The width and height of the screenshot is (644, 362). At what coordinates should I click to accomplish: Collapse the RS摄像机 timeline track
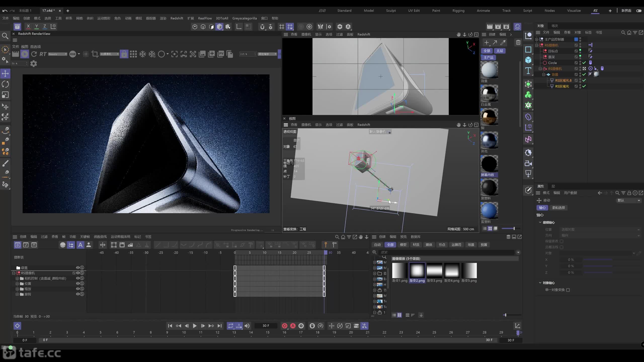click(x=14, y=273)
